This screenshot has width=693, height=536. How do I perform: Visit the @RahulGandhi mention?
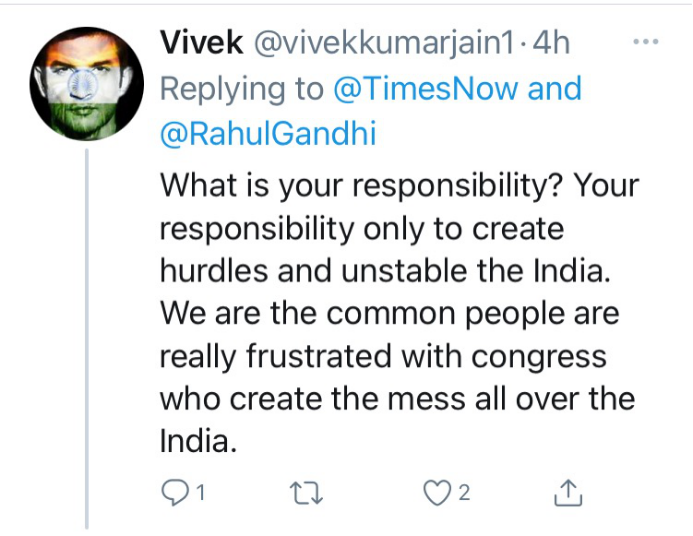268,133
